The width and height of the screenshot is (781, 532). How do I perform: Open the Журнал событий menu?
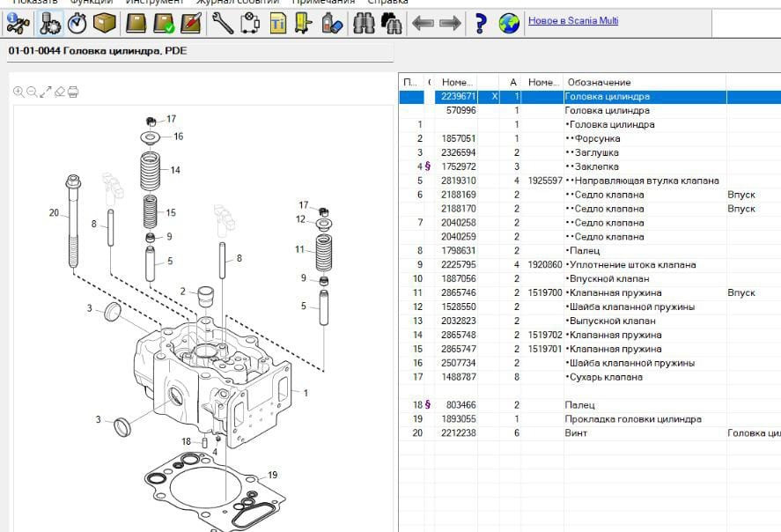(239, 2)
